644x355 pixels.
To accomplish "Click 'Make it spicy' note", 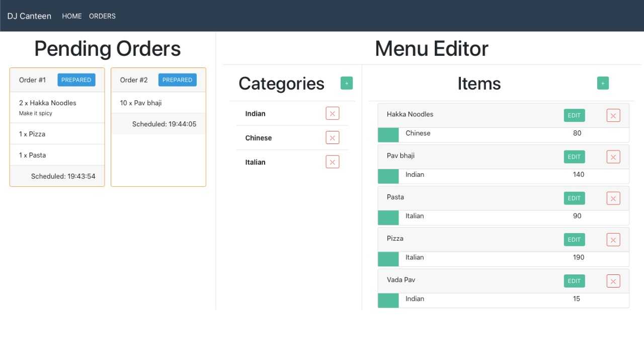I will [x=36, y=113].
